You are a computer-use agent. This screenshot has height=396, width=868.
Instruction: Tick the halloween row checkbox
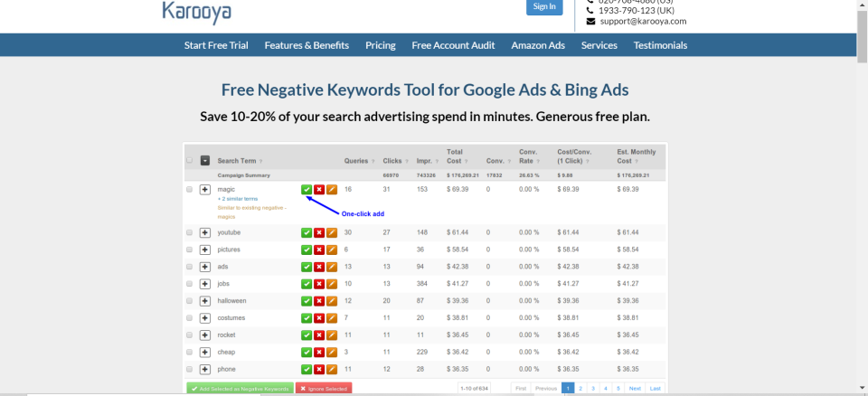click(x=189, y=301)
